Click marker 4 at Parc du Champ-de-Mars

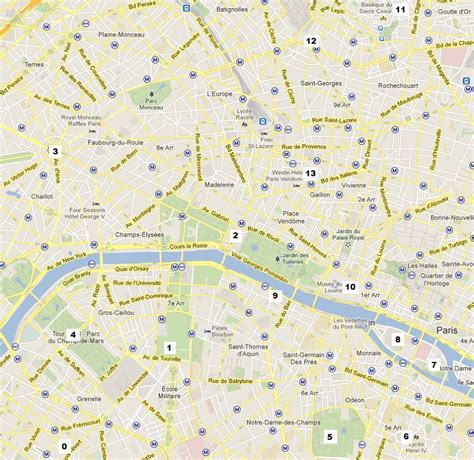click(x=73, y=335)
